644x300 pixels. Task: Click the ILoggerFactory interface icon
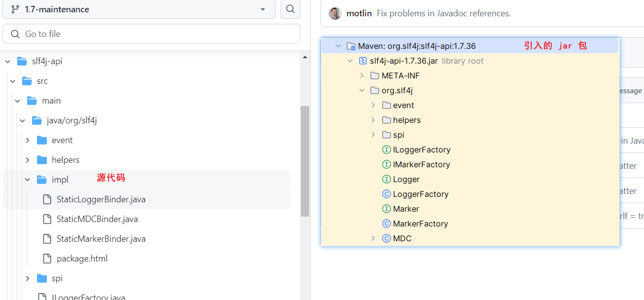[x=387, y=150]
